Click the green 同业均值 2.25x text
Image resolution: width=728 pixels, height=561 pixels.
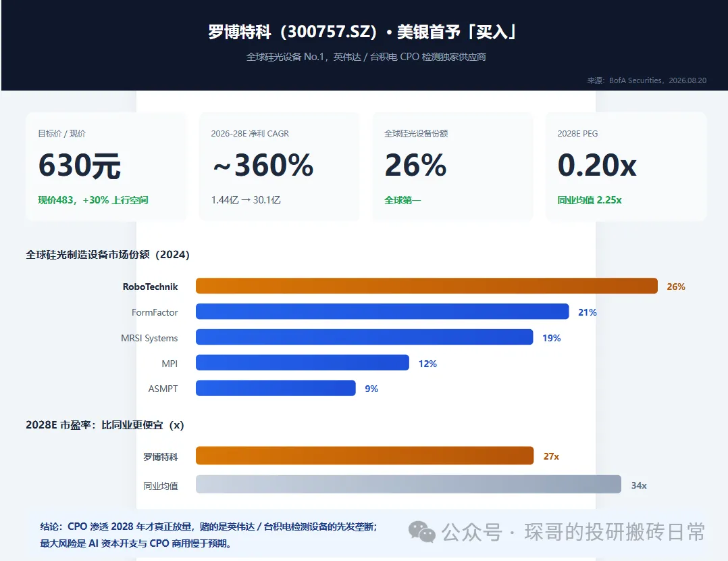(x=590, y=200)
